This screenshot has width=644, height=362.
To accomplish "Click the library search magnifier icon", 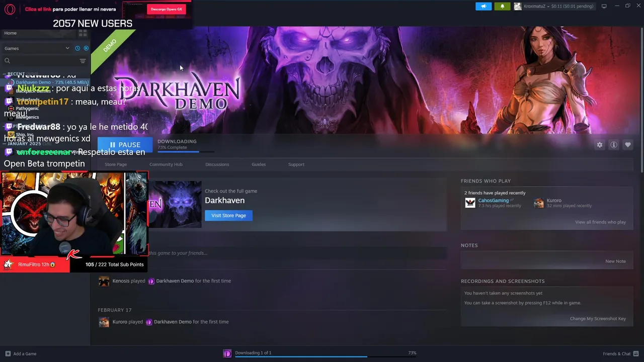I will pos(7,61).
